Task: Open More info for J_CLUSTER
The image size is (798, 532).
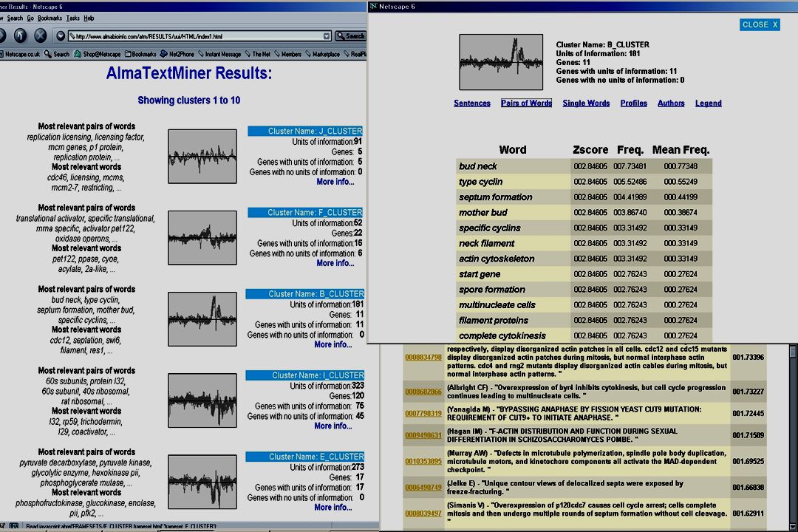Action: tap(335, 182)
